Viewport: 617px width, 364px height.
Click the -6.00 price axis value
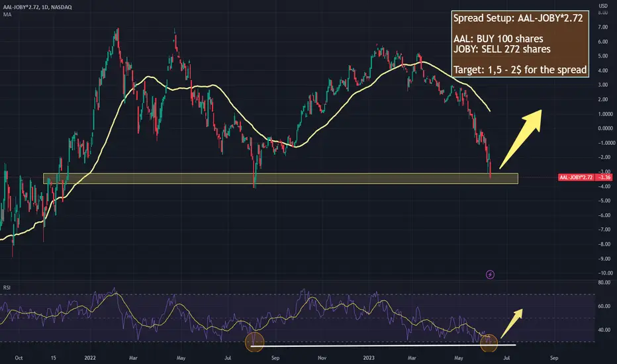tap(604, 215)
